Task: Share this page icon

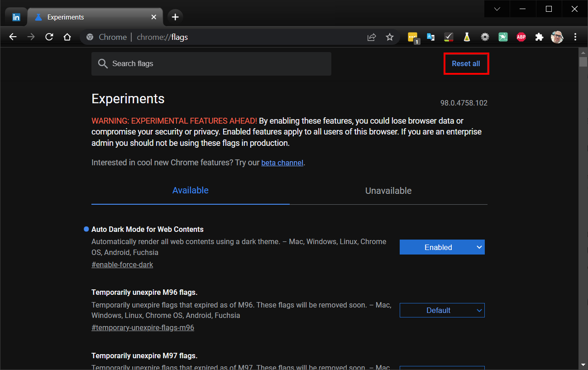Action: pyautogui.click(x=372, y=37)
